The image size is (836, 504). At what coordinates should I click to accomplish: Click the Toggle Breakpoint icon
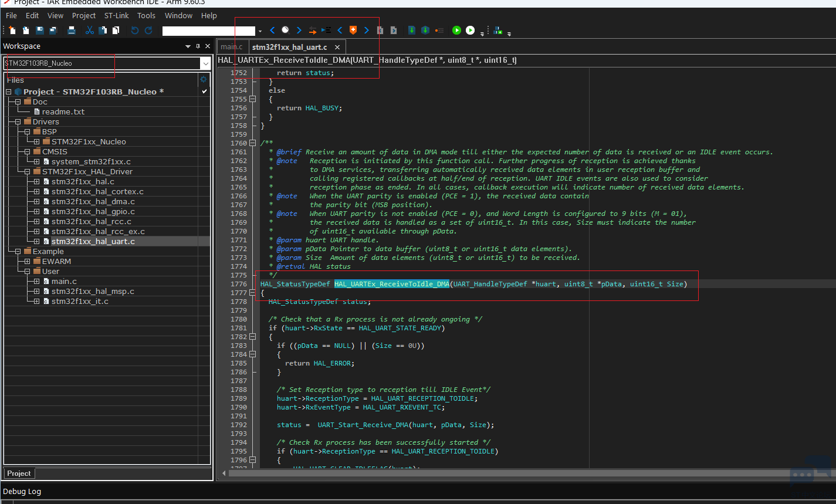coord(439,31)
